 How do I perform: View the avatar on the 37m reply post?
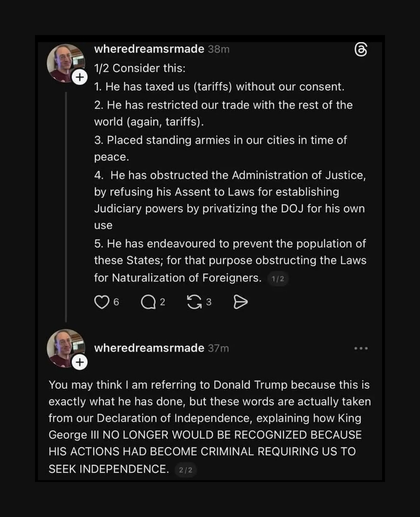(x=63, y=346)
